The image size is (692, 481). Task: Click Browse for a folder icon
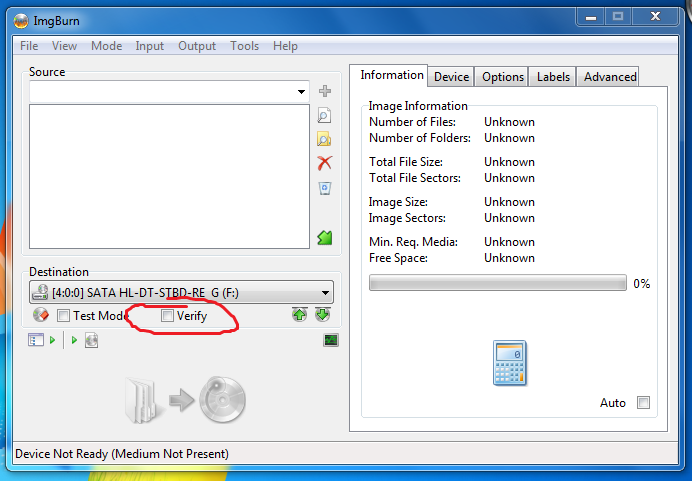coord(324,139)
